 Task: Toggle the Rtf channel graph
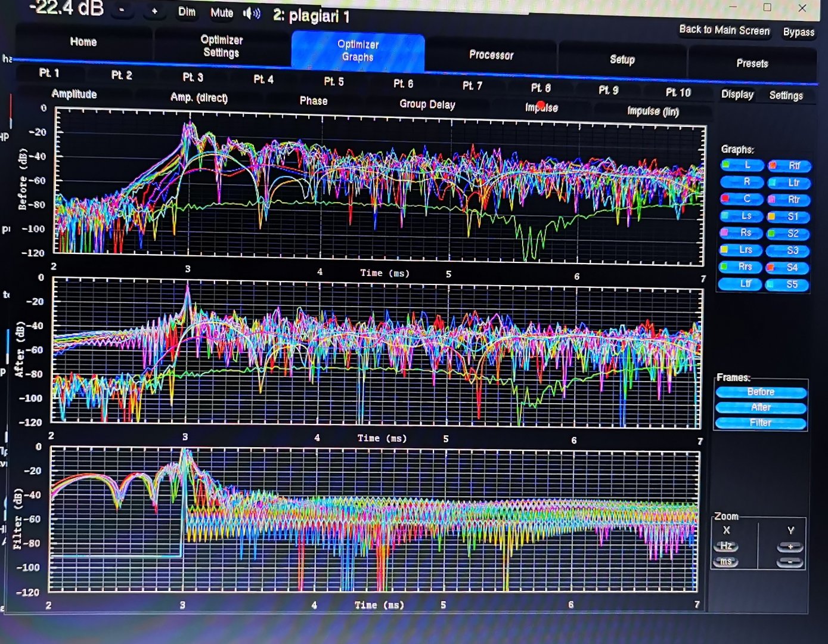(789, 166)
